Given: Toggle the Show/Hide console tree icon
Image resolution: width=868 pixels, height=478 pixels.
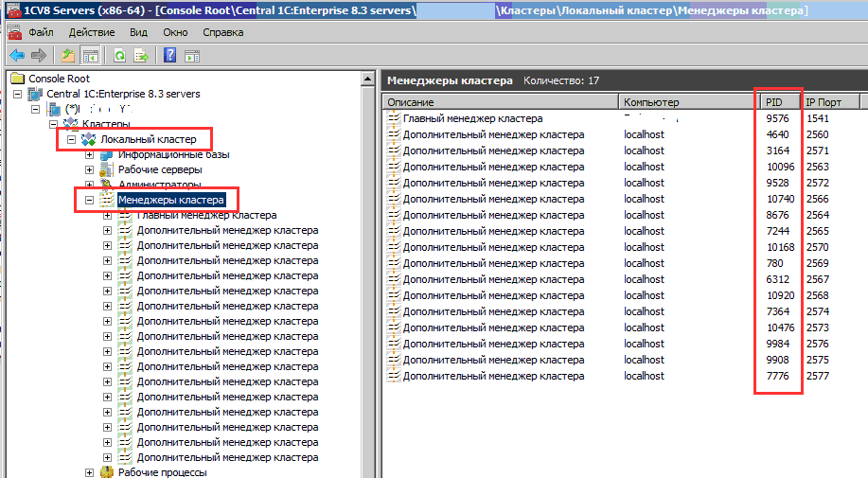Looking at the screenshot, I should (91, 55).
